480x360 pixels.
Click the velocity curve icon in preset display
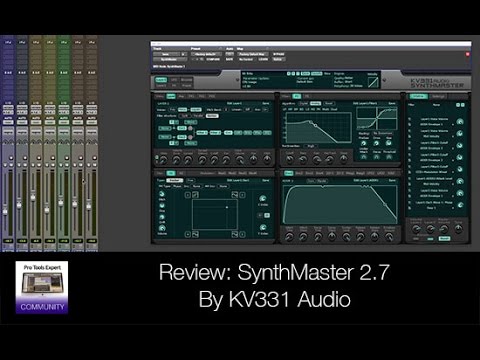[373, 82]
